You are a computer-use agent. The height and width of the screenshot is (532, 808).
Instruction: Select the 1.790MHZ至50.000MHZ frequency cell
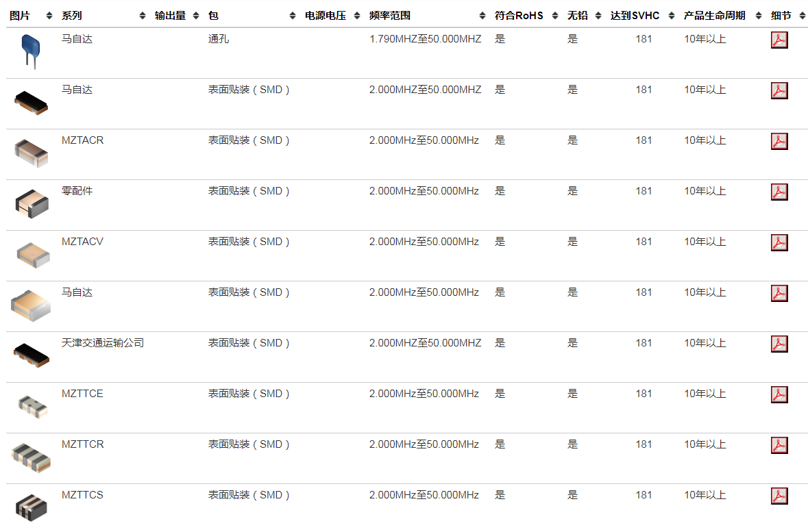425,39
